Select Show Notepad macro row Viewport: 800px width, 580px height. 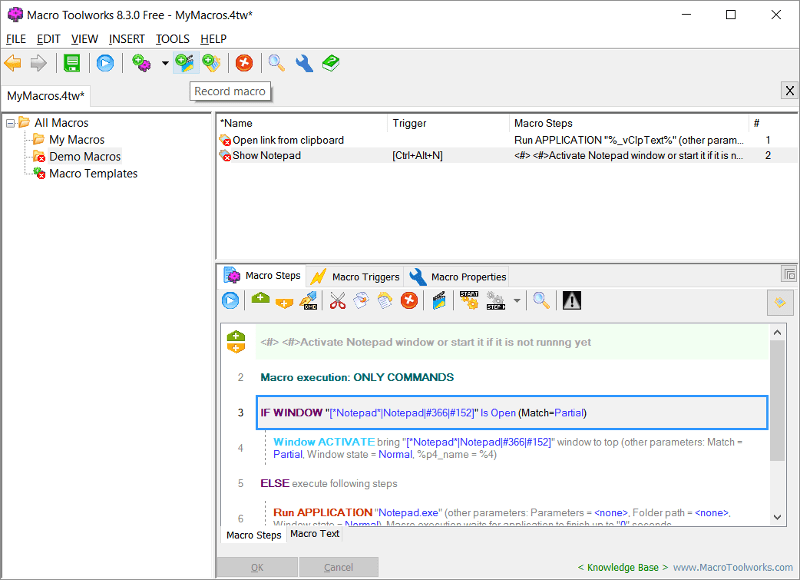507,155
